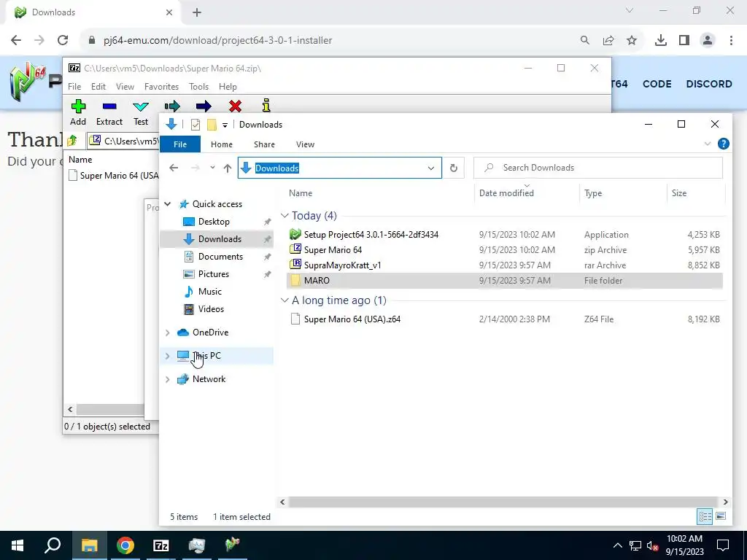This screenshot has height=560, width=747.
Task: Switch to the View ribbon tab in Explorer
Action: pyautogui.click(x=305, y=144)
